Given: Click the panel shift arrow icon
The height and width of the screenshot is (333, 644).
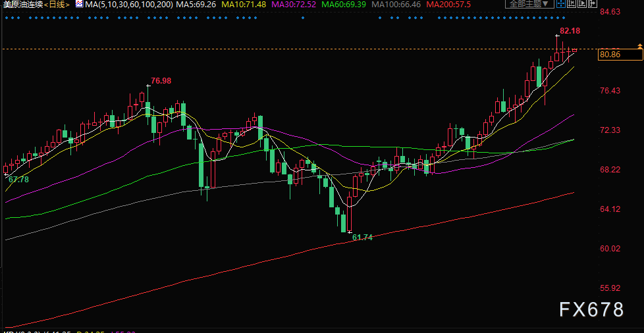Looking at the screenshot, I should 593,3.
